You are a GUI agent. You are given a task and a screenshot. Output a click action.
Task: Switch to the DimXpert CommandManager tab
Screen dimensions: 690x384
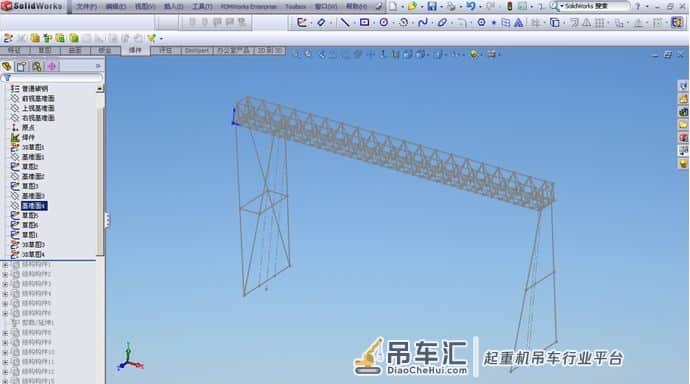point(196,51)
